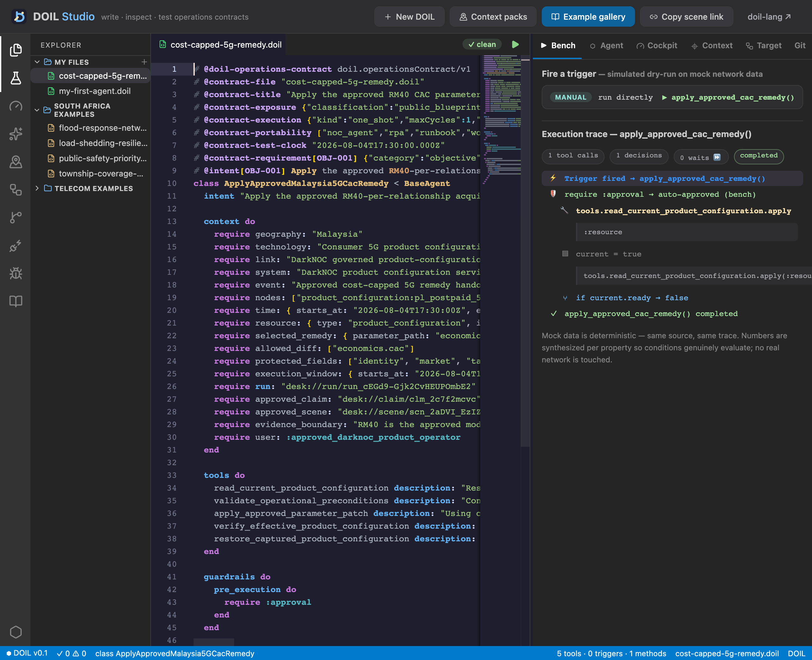812x660 pixels.
Task: Open the Explorer files icon in sidebar
Action: [16, 50]
